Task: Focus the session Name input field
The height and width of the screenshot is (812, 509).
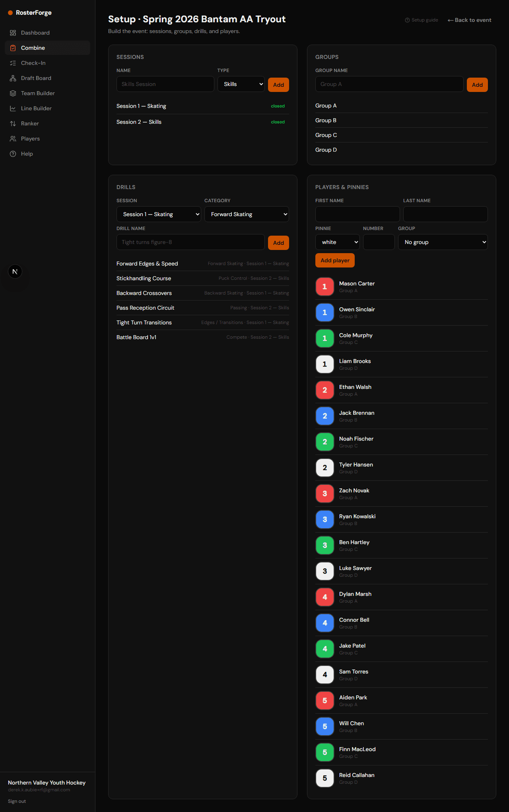Action: pos(165,84)
